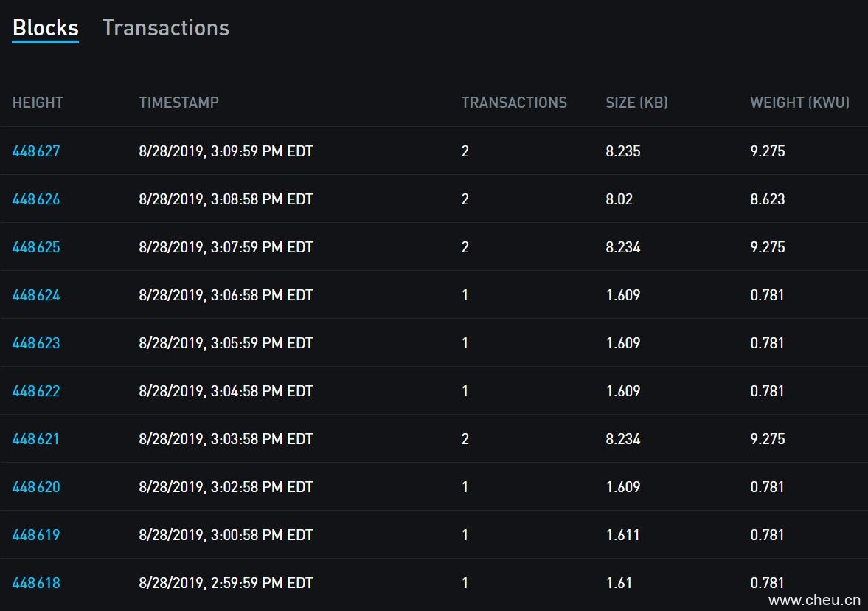
Task: Click the WEIGHT (KWU) column header
Action: (799, 103)
